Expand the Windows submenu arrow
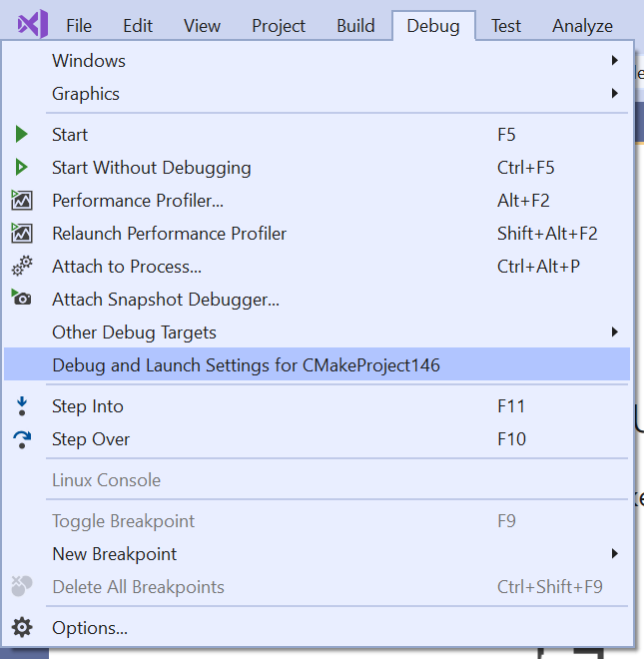This screenshot has width=644, height=659. pyautogui.click(x=615, y=60)
